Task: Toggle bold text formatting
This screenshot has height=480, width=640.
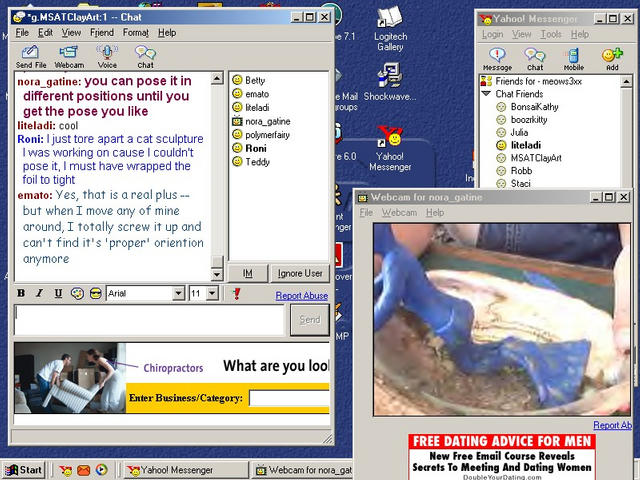Action: [21, 293]
